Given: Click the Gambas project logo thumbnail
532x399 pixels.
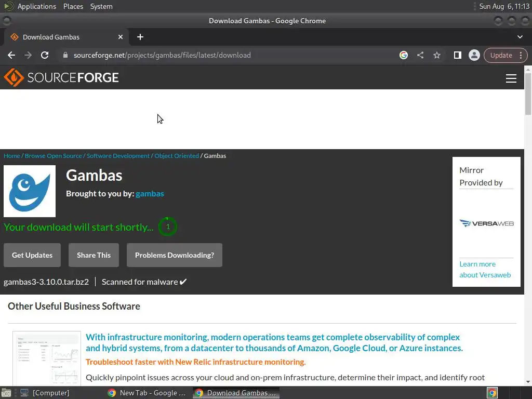Looking at the screenshot, I should coord(30,191).
